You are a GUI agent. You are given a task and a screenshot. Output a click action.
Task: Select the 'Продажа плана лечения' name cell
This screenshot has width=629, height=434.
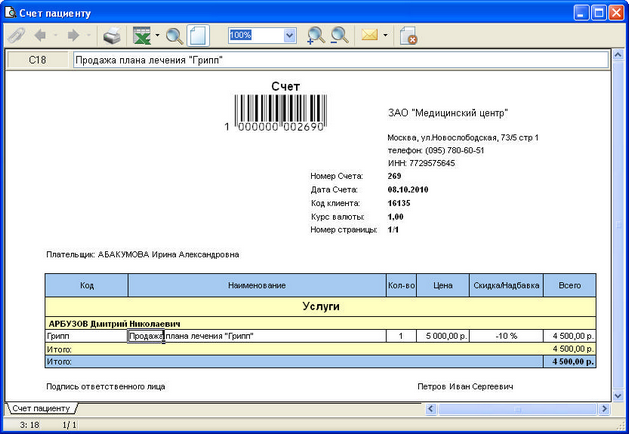[257, 336]
